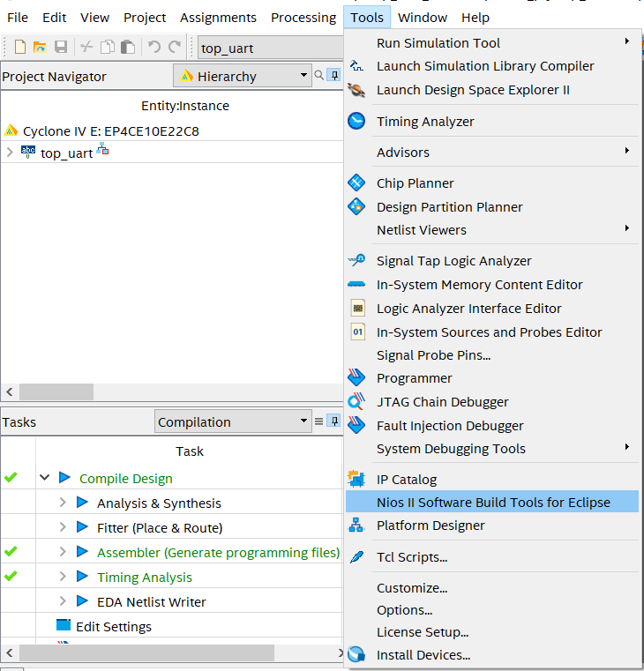Open the File menu
Image resolution: width=644 pixels, height=671 pixels.
point(18,18)
